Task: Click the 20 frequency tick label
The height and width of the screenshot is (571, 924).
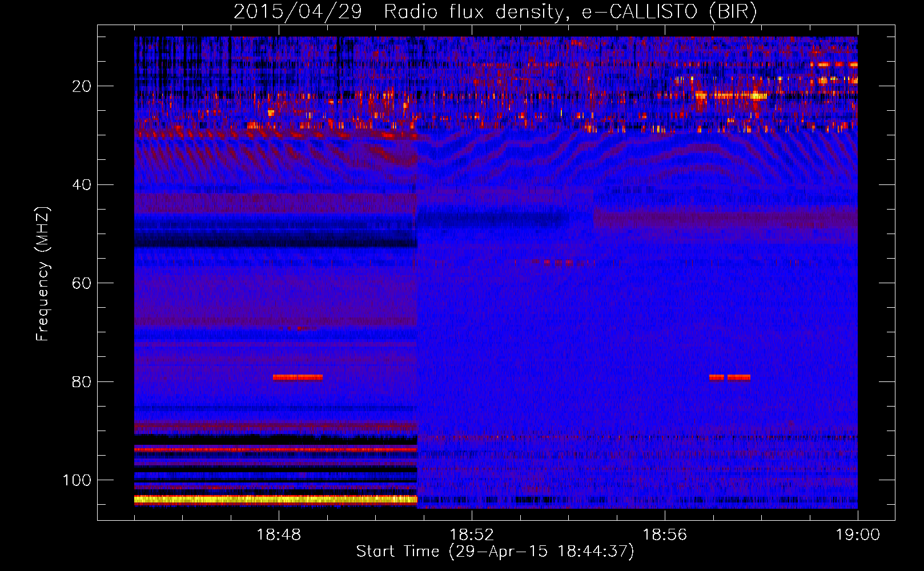Action: click(82, 86)
